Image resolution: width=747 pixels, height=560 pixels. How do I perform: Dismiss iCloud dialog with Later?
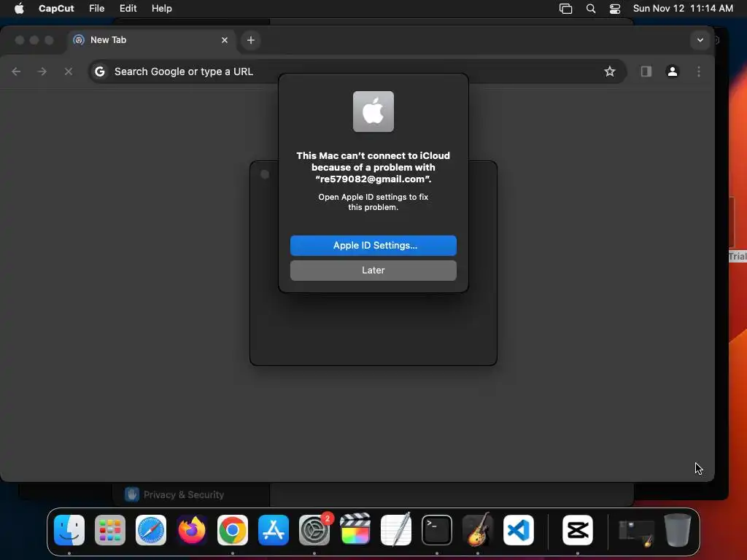pyautogui.click(x=373, y=271)
